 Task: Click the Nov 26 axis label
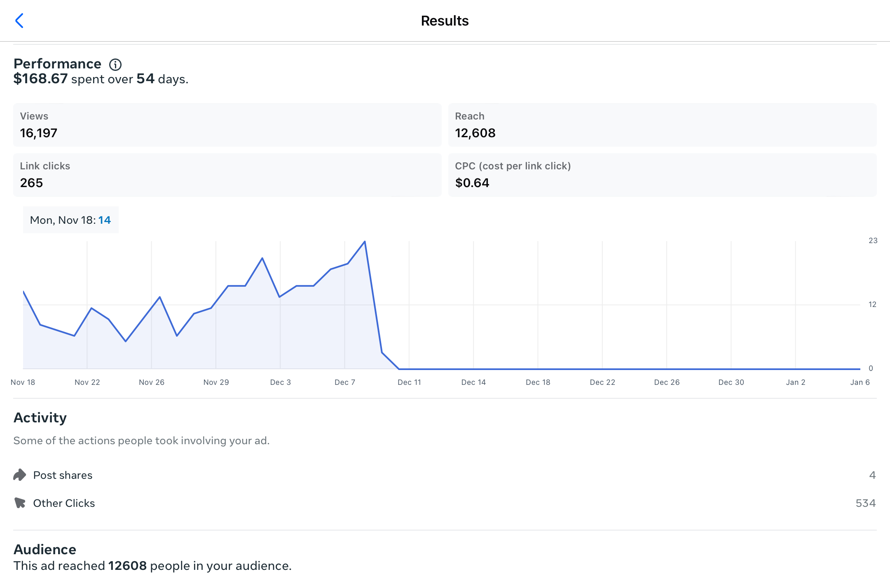152,382
